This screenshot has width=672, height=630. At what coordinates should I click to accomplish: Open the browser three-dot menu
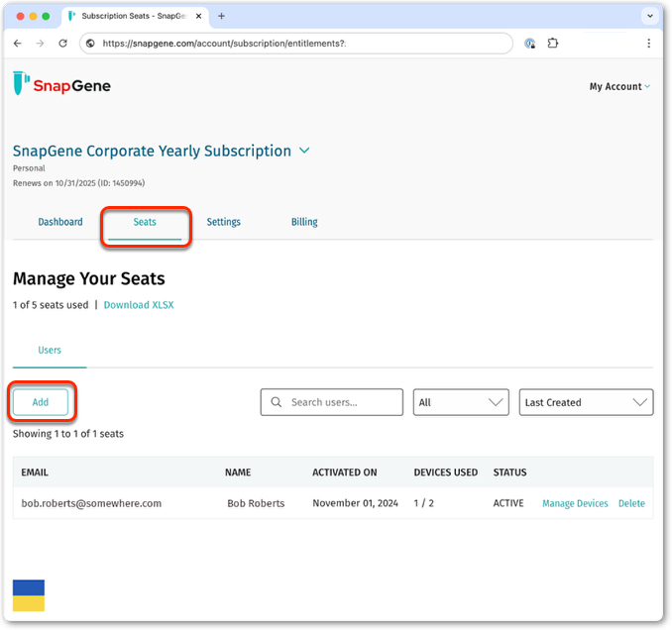pos(648,44)
